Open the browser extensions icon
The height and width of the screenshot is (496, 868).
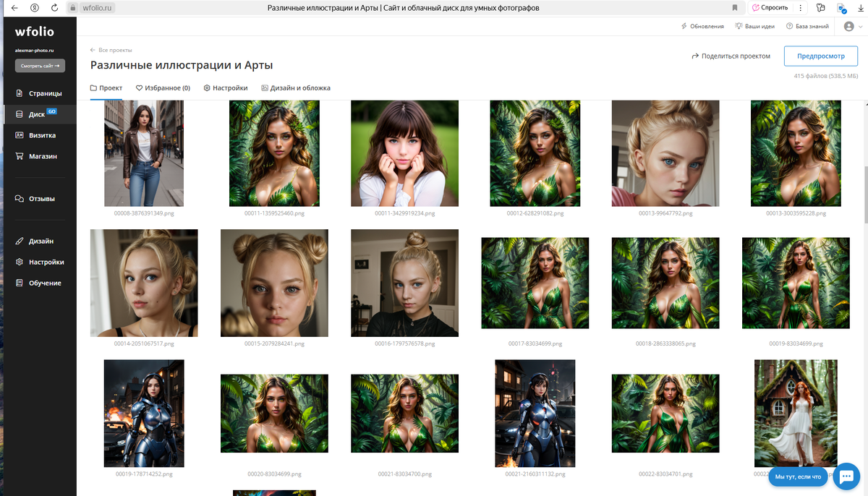tap(821, 8)
